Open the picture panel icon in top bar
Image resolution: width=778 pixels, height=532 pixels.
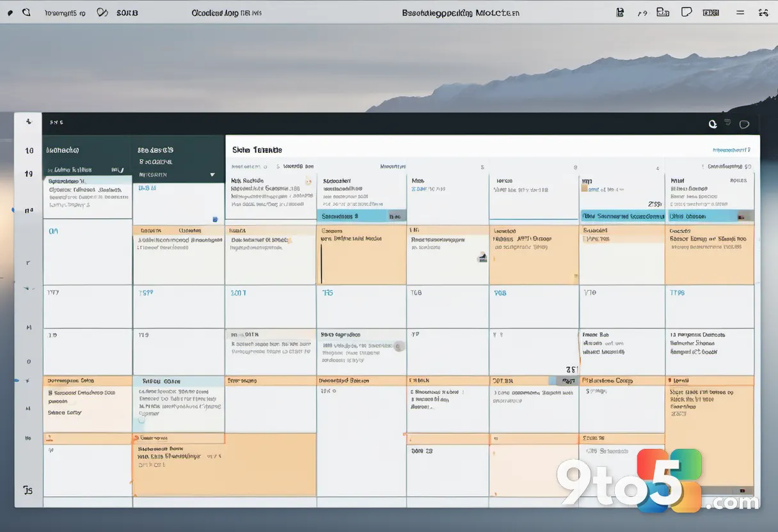[x=663, y=12]
